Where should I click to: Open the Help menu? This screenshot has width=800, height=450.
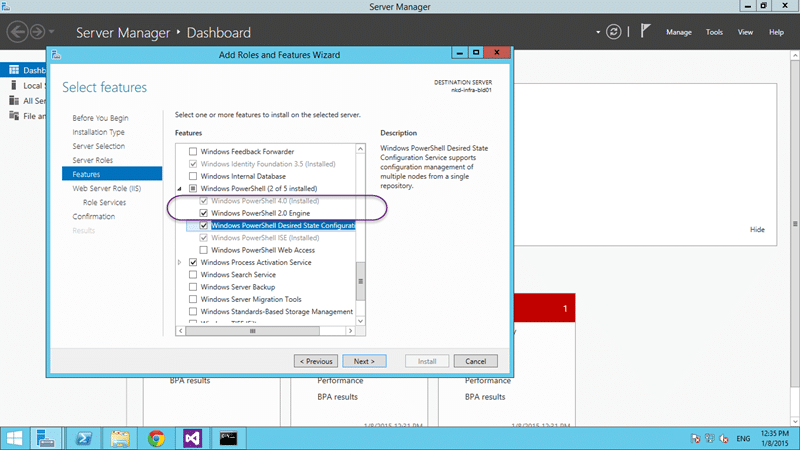click(776, 32)
